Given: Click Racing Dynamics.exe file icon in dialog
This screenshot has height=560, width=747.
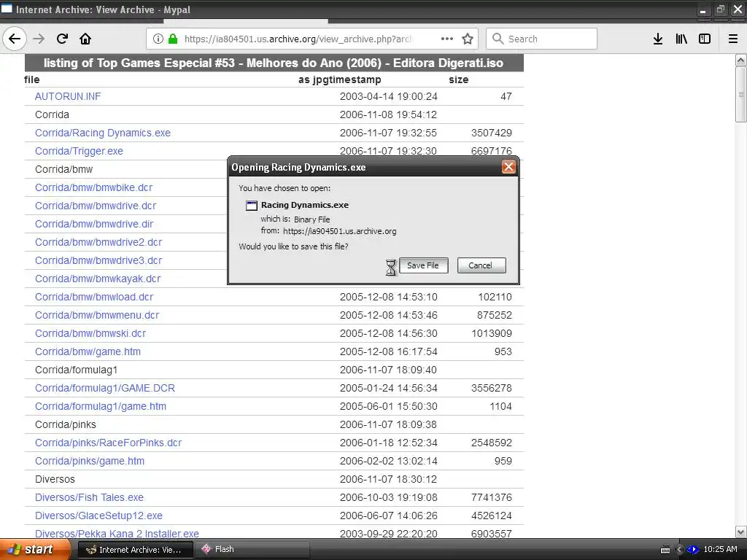Looking at the screenshot, I should [x=252, y=205].
